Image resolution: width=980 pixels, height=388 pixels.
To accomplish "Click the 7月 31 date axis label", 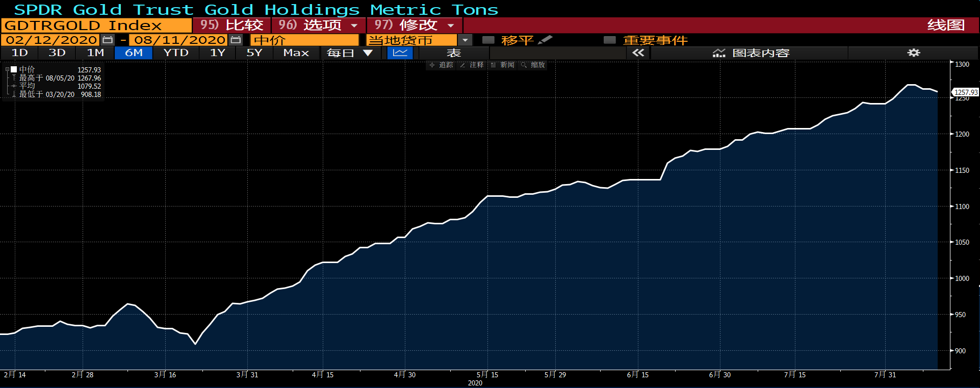I will [885, 375].
